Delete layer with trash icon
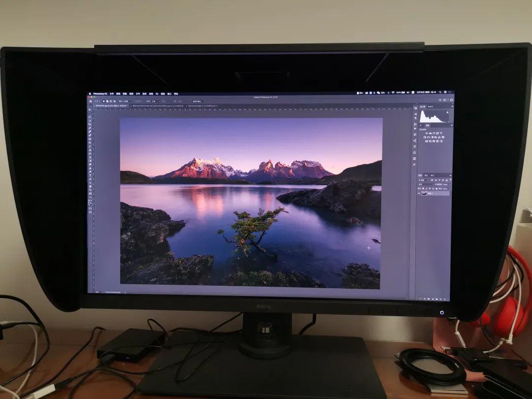Viewport: 532px width, 399px height. (445, 299)
